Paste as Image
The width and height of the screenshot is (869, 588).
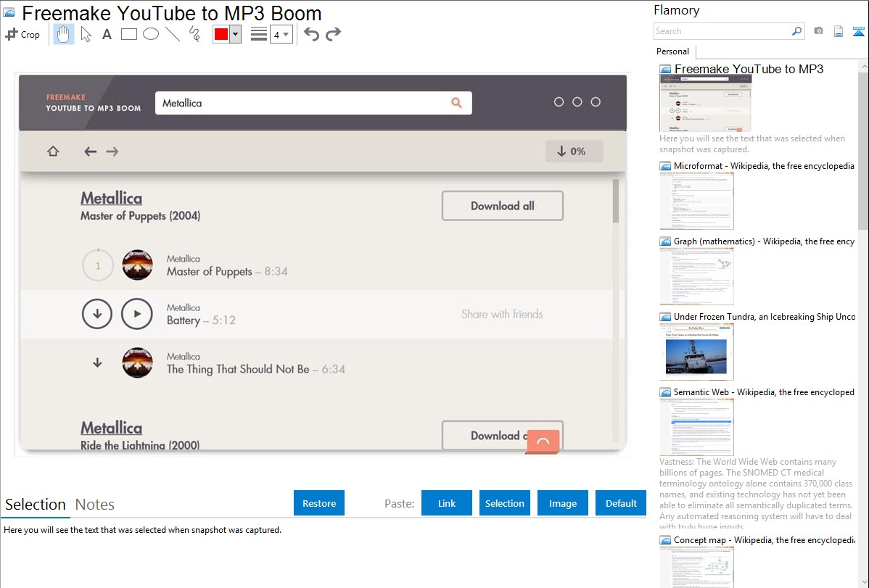(x=563, y=503)
